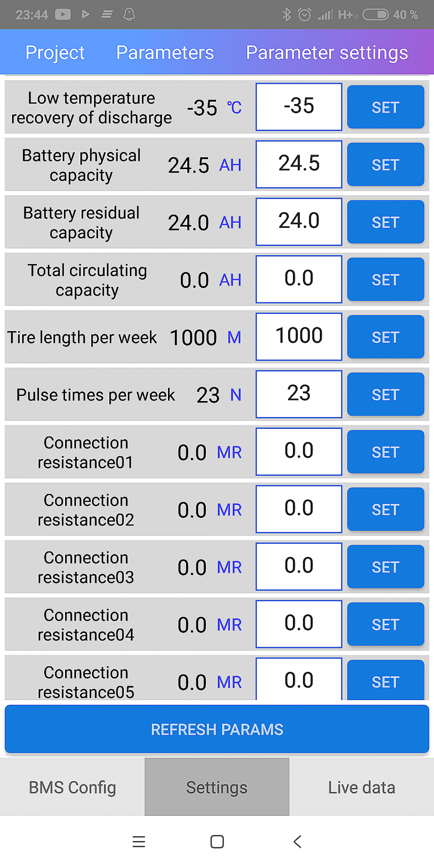Open the Parameter settings tab
Screen dimensions: 434x868
tap(327, 53)
